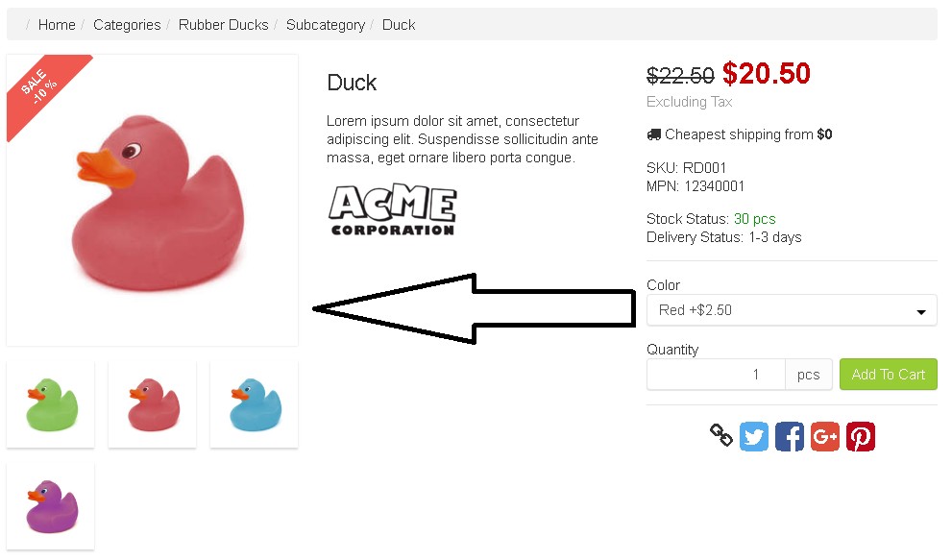
Task: Open the Color dropdown
Action: (x=792, y=310)
